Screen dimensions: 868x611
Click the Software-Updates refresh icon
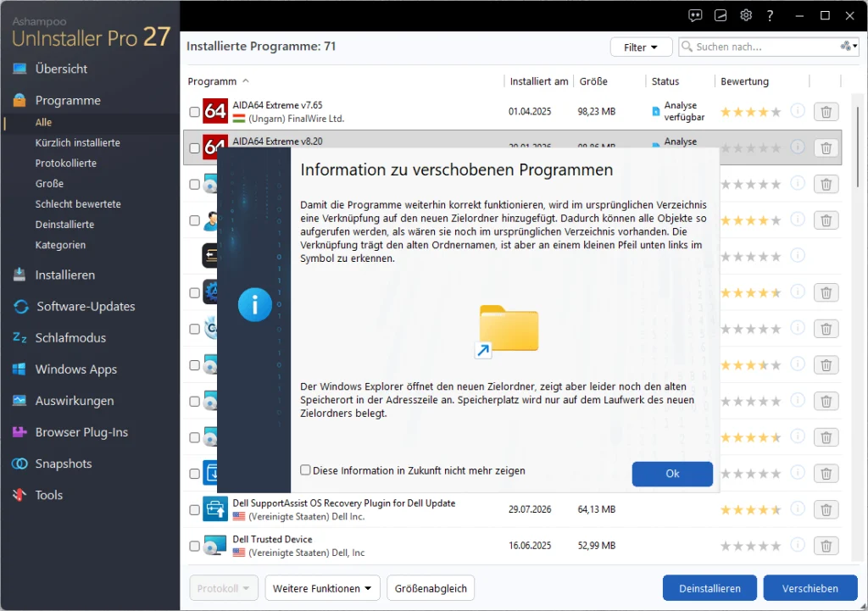(x=21, y=306)
